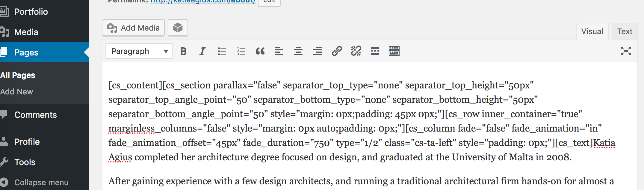Toggle the toolbar toggle (kitchen sink)

394,51
